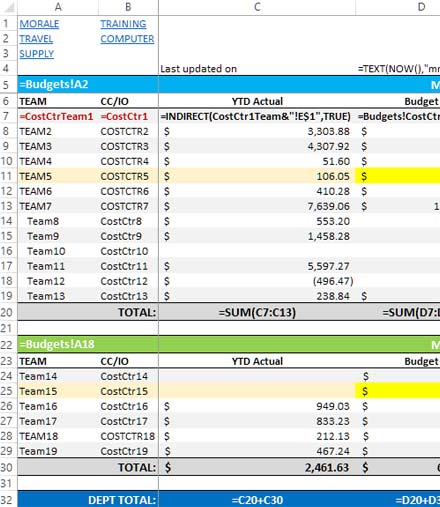Select the COSTCTR18 cell
440x507 pixels.
pyautogui.click(x=128, y=436)
